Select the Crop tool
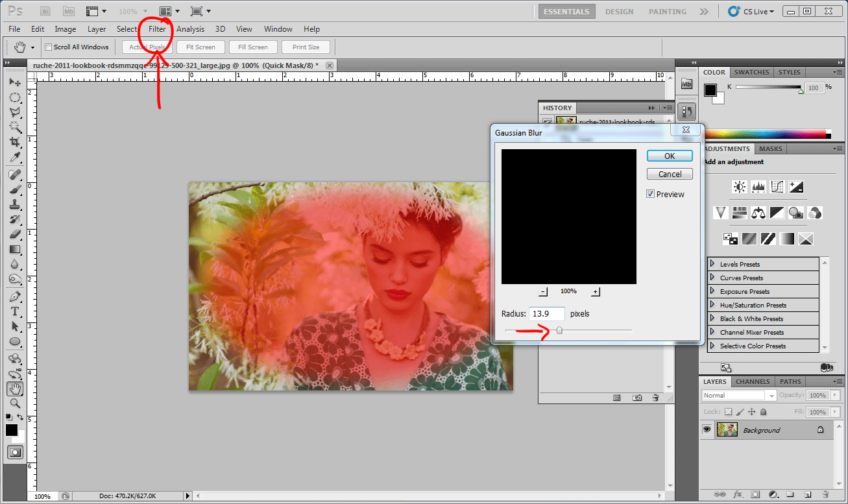 point(14,142)
